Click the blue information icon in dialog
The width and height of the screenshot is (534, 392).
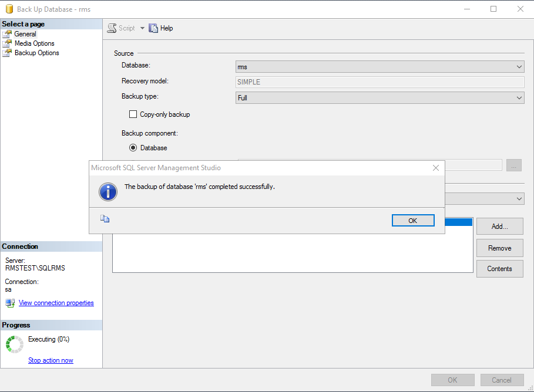click(x=108, y=192)
